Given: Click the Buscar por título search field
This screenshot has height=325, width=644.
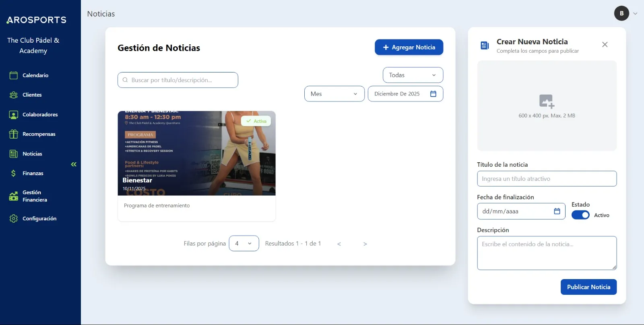Looking at the screenshot, I should (x=178, y=80).
